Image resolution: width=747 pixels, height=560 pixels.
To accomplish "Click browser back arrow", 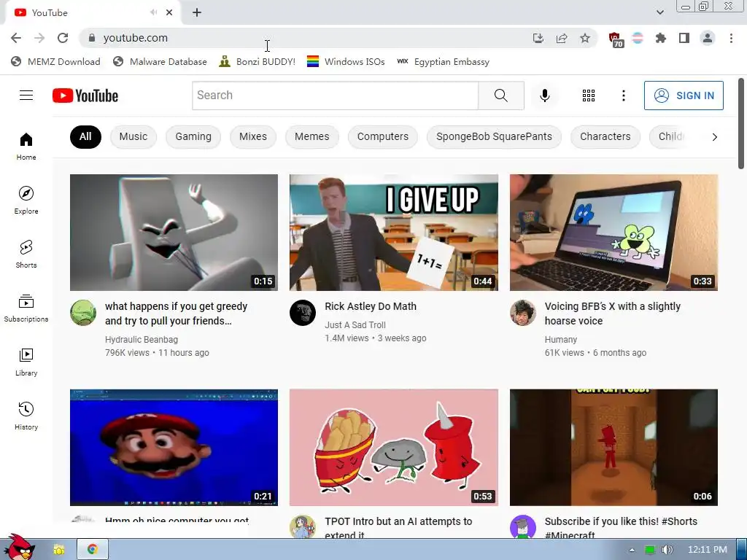I will tap(16, 38).
